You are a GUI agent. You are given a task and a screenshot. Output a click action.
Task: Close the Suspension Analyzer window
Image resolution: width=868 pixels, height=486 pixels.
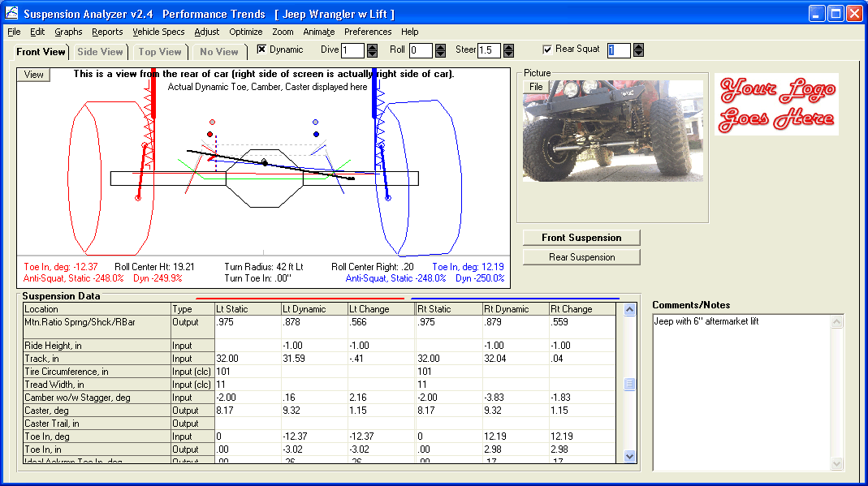tap(854, 14)
